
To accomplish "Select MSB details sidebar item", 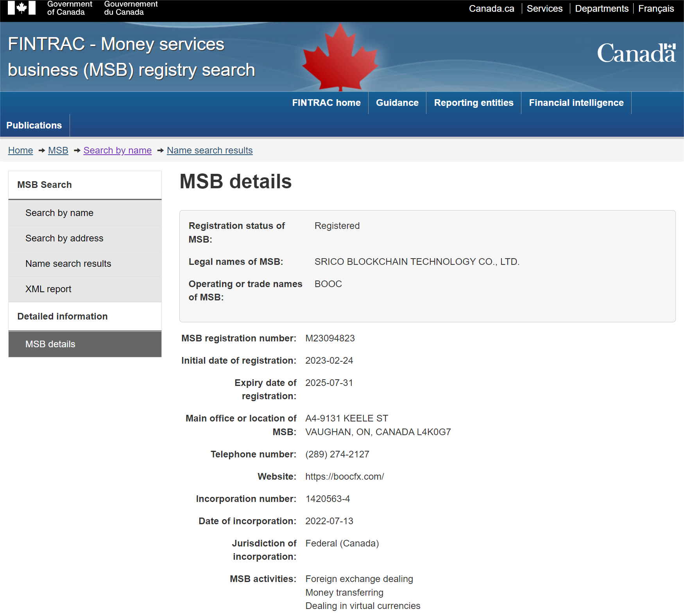I will (x=85, y=344).
